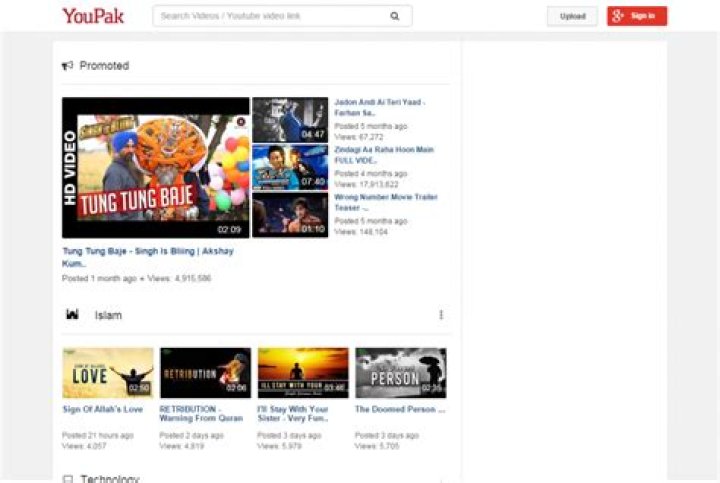This screenshot has width=720, height=483.
Task: Open the Islam section three-dot menu
Action: [x=441, y=315]
